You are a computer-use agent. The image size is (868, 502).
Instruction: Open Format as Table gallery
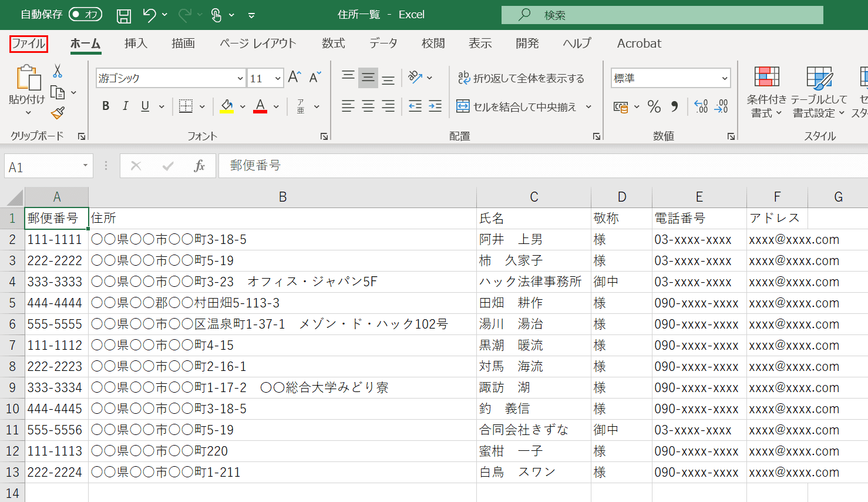[819, 92]
